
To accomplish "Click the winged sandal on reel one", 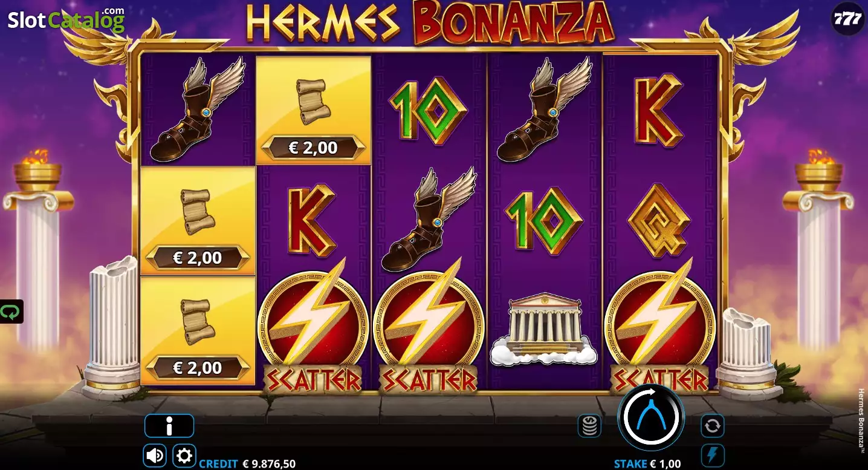I will coord(198,109).
